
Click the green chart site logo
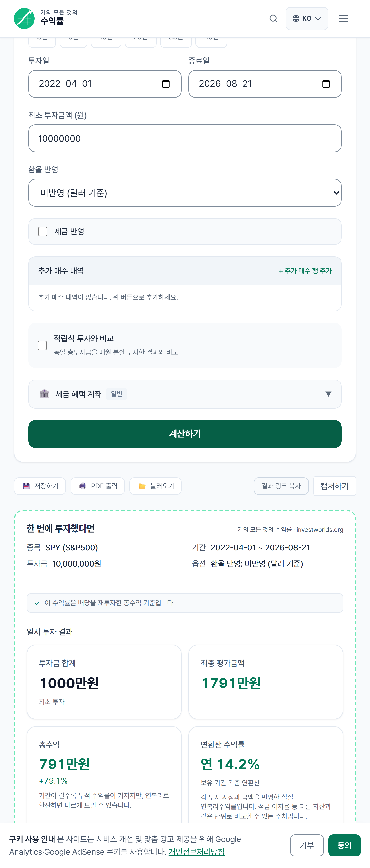pos(24,19)
